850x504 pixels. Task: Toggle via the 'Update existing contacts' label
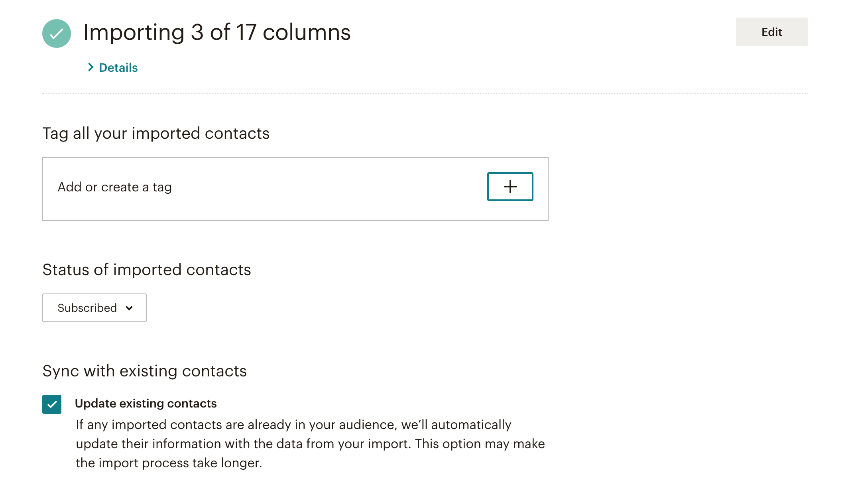[x=146, y=404]
